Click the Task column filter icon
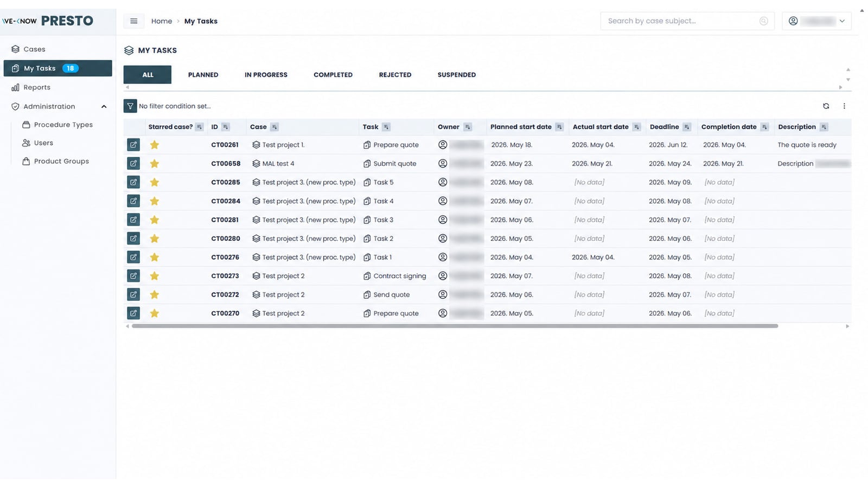This screenshot has height=488, width=868. (x=386, y=127)
